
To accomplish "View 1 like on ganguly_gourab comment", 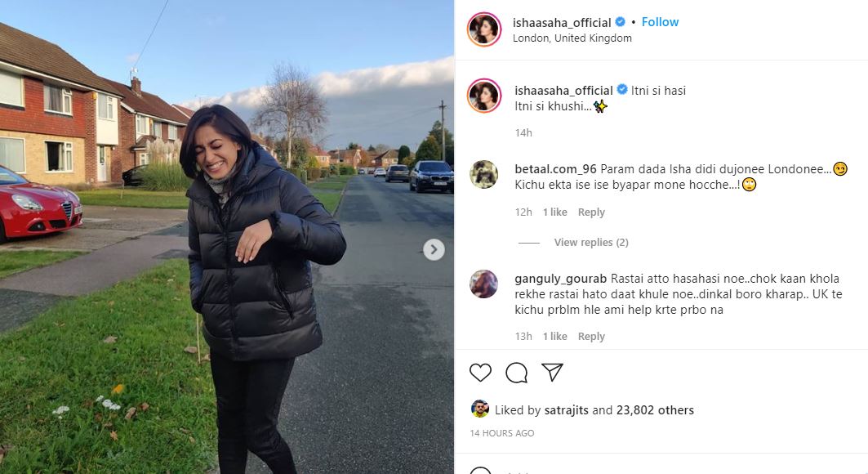I will pos(554,336).
